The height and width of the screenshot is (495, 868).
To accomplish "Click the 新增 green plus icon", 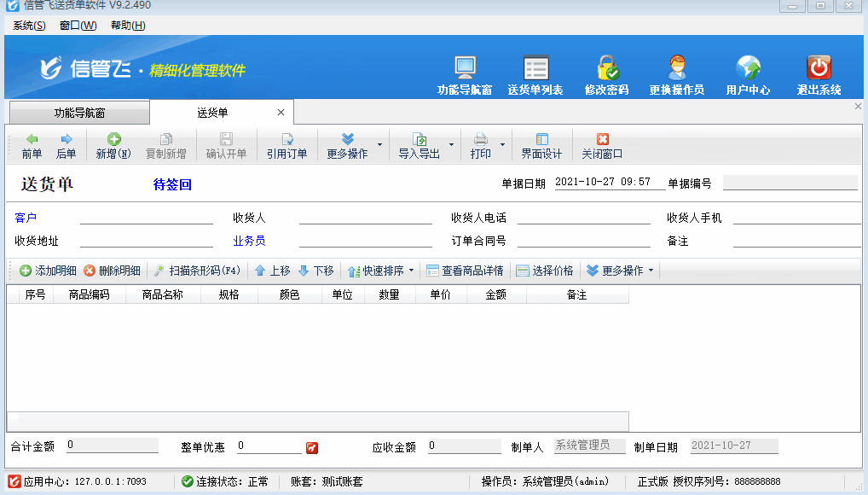I will (x=113, y=139).
